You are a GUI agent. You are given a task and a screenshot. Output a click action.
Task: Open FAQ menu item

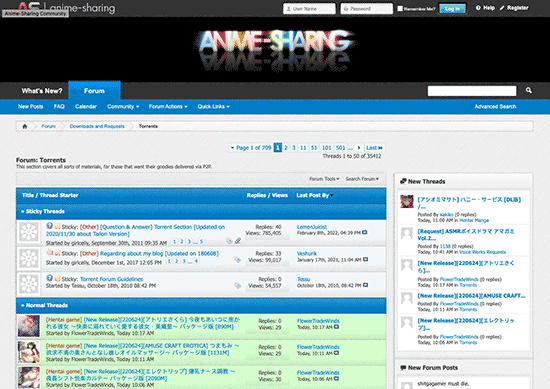(x=59, y=107)
